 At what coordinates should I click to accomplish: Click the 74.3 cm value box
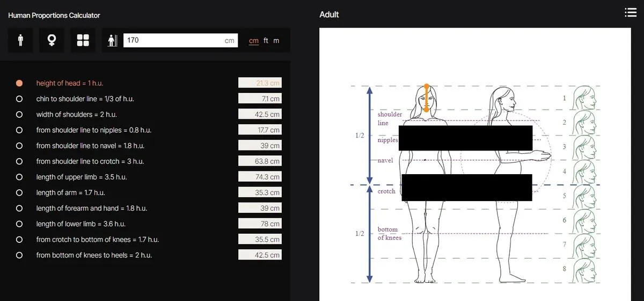pos(260,177)
